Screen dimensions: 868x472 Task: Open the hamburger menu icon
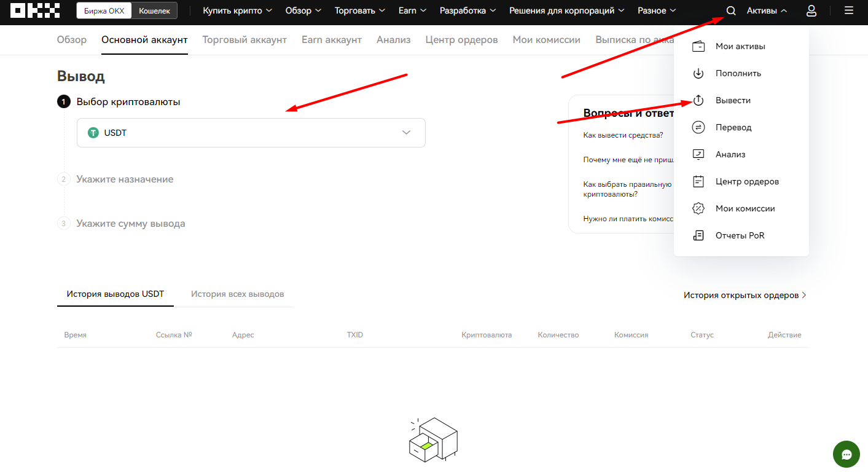pyautogui.click(x=849, y=10)
